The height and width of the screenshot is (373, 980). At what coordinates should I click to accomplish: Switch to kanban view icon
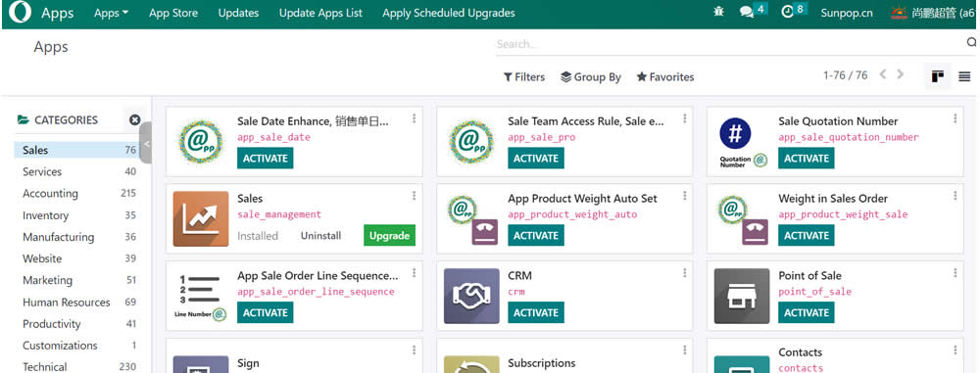[938, 76]
